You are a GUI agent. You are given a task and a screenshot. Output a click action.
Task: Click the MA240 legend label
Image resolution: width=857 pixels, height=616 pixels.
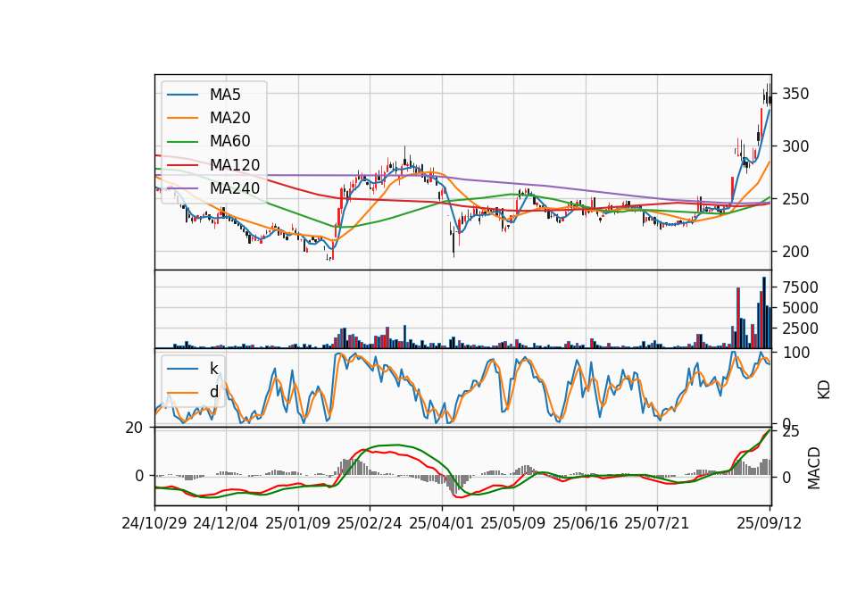point(235,188)
